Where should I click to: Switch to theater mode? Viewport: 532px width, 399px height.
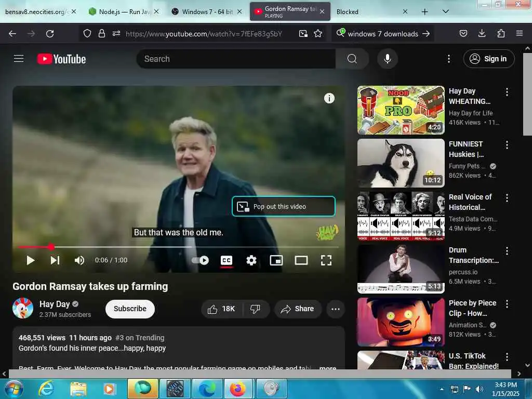click(301, 260)
